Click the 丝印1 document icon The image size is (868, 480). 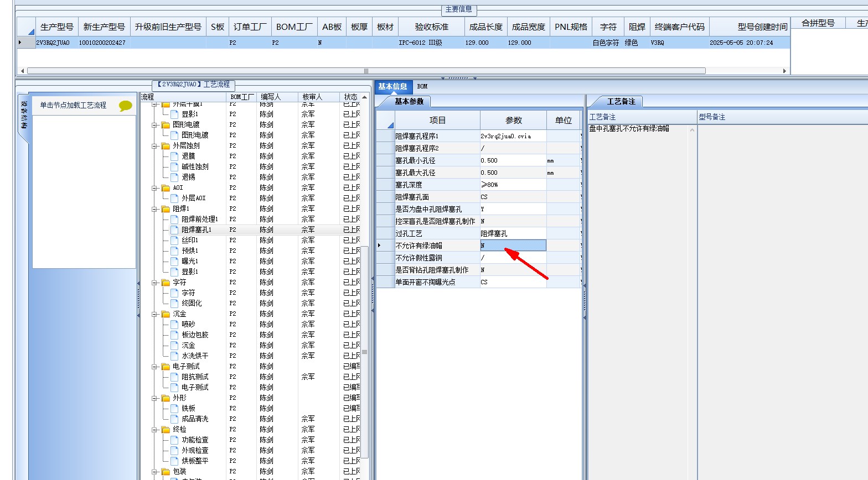174,241
